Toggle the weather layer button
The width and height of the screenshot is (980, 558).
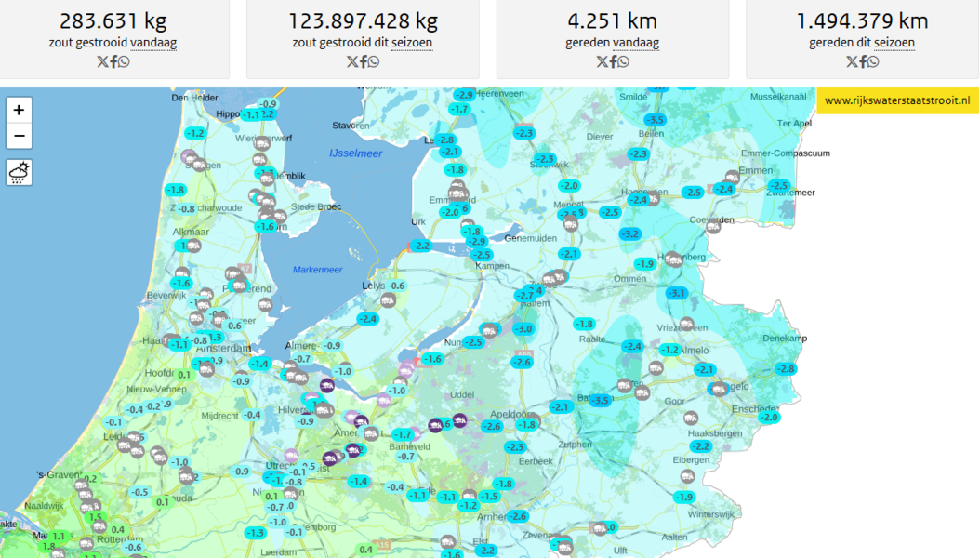pos(19,172)
